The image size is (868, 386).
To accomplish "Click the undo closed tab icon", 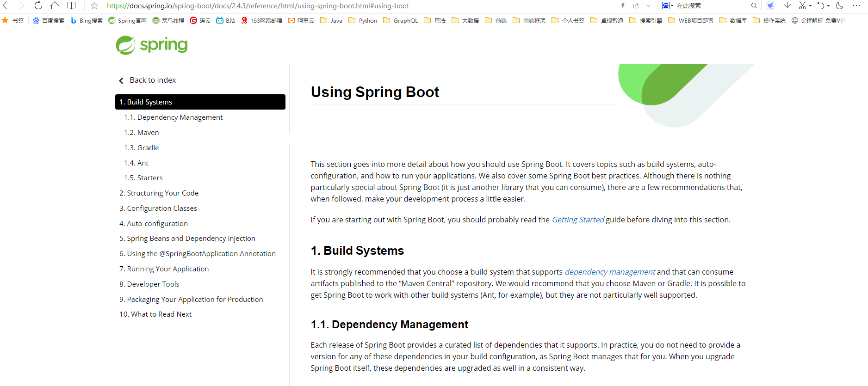I will point(821,6).
